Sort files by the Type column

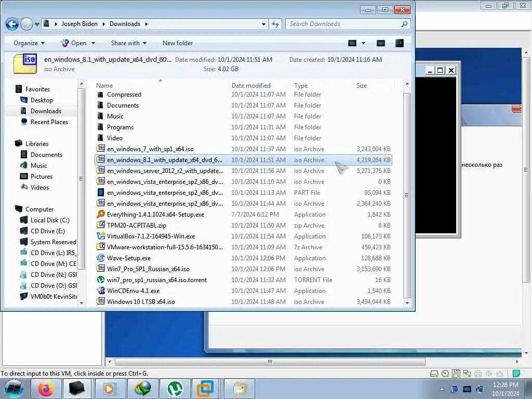click(301, 86)
